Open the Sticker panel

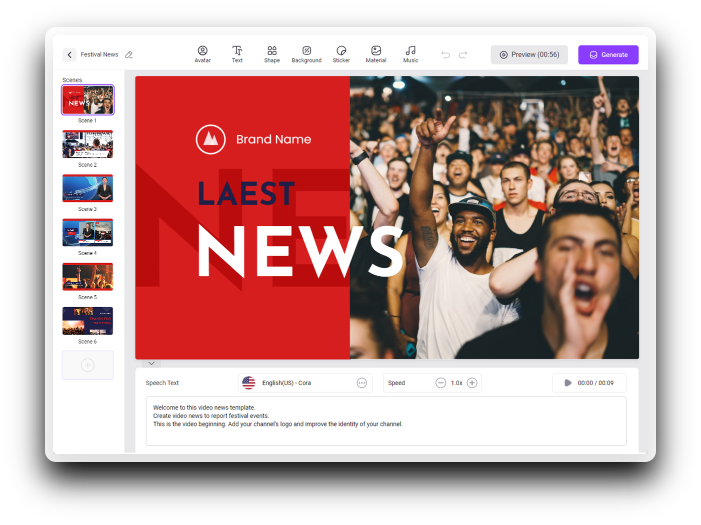click(341, 54)
